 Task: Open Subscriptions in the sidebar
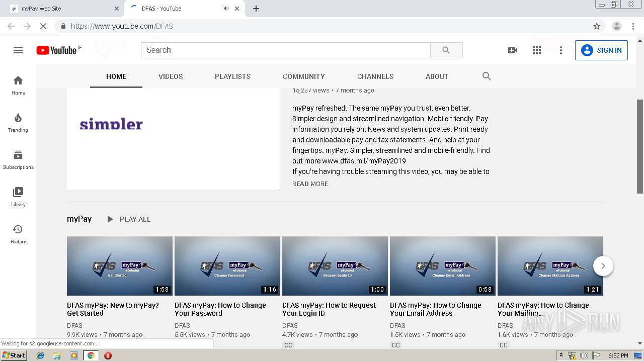coord(18,160)
